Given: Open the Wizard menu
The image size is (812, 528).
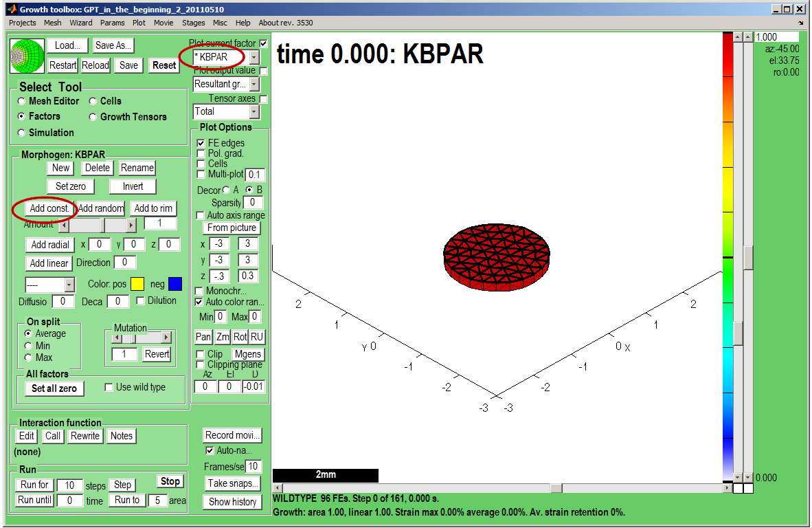Looking at the screenshot, I should [x=80, y=23].
